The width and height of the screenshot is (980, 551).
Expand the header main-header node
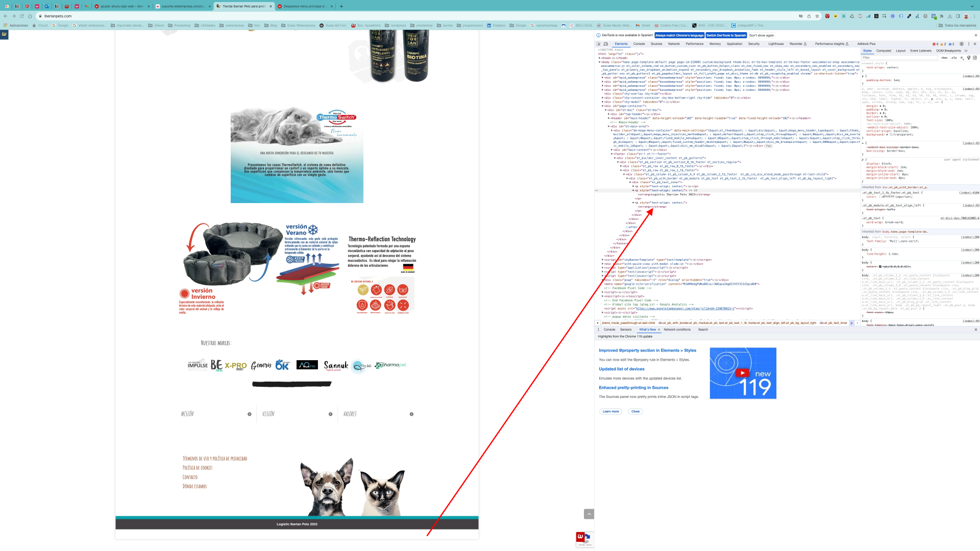coord(609,118)
